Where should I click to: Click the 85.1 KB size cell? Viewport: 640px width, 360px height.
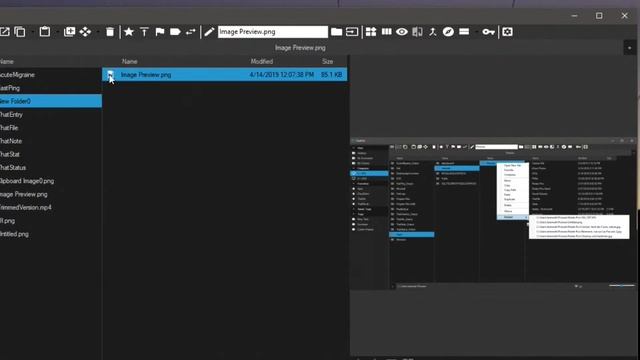tap(331, 75)
